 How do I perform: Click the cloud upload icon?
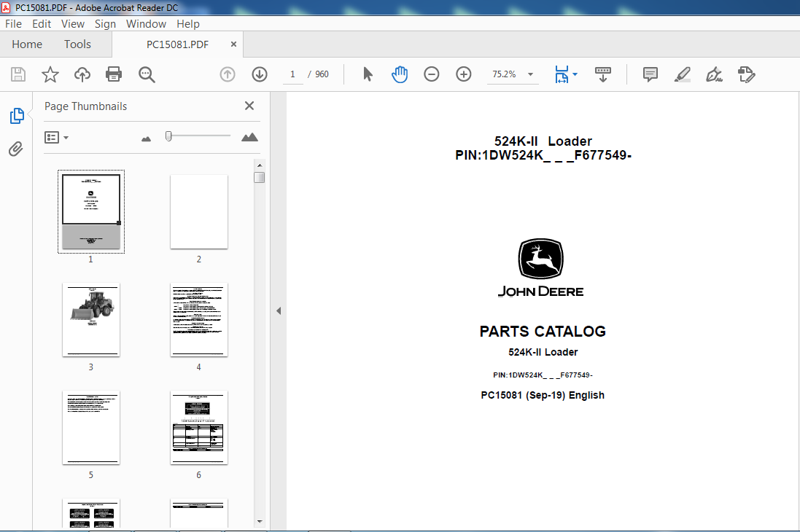tap(82, 74)
